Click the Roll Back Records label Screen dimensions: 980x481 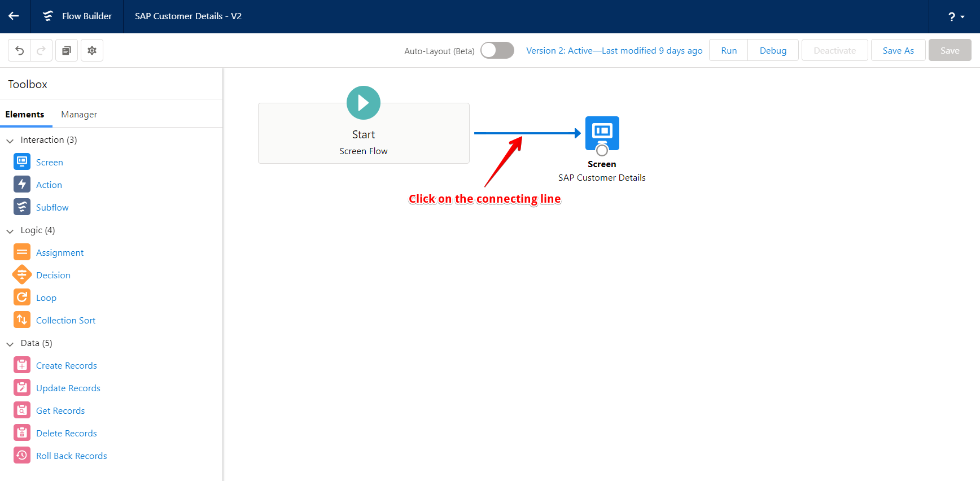(x=72, y=456)
